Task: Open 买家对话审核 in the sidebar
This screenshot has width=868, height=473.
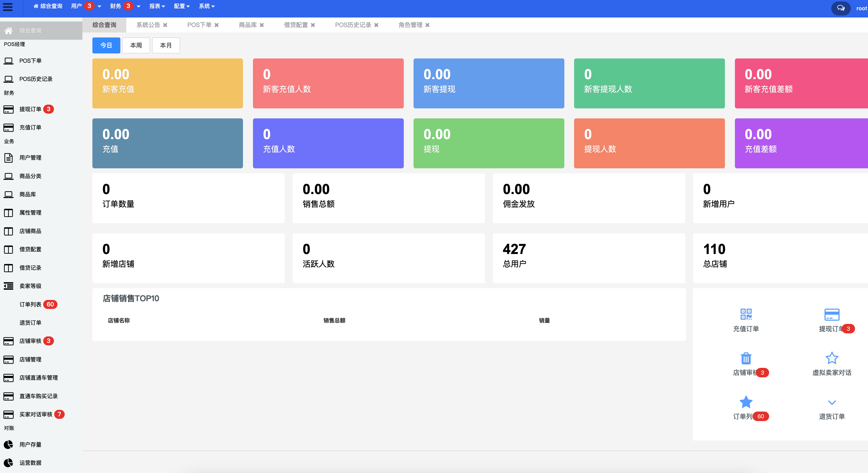Action: pyautogui.click(x=36, y=414)
